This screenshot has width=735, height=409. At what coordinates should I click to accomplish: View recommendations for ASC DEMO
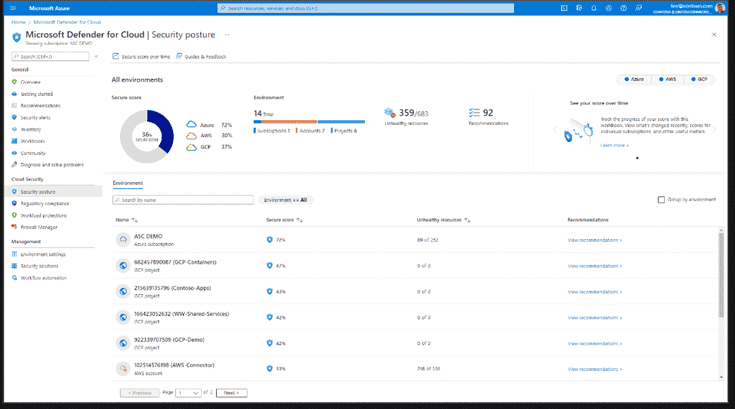pyautogui.click(x=594, y=240)
